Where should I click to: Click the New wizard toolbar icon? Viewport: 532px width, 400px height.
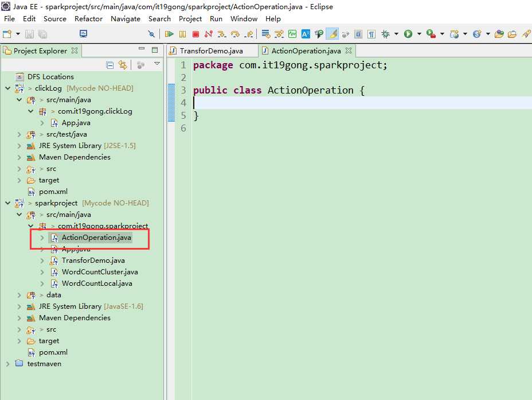coord(7,34)
